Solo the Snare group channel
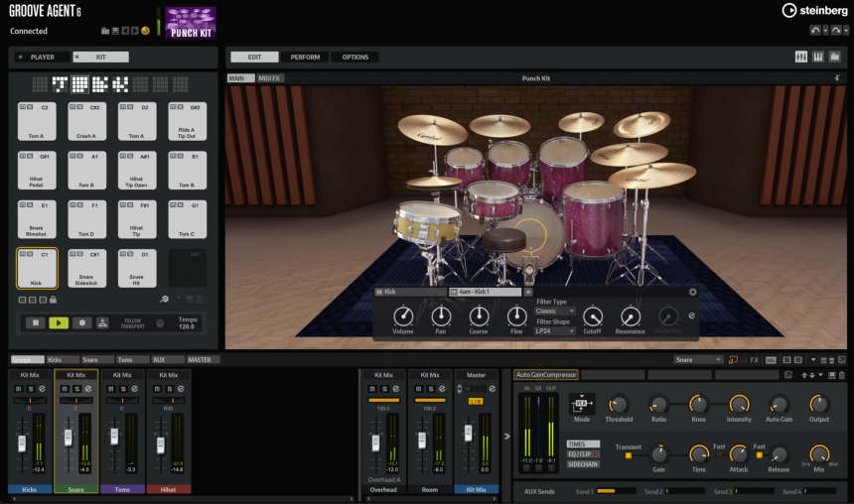854x504 pixels. (x=76, y=389)
